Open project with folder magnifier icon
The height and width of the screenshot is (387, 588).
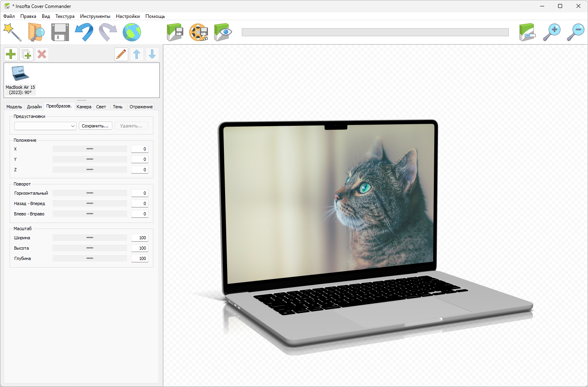click(x=36, y=32)
